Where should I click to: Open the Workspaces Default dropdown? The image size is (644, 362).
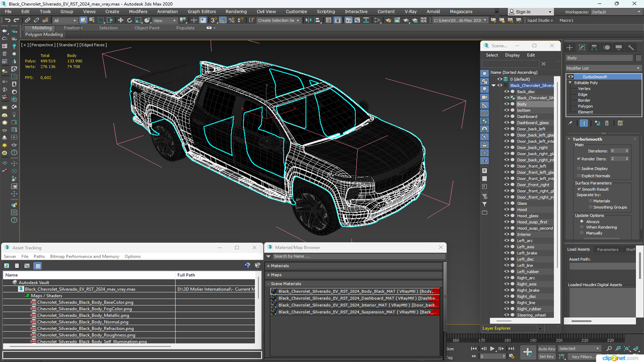[616, 12]
